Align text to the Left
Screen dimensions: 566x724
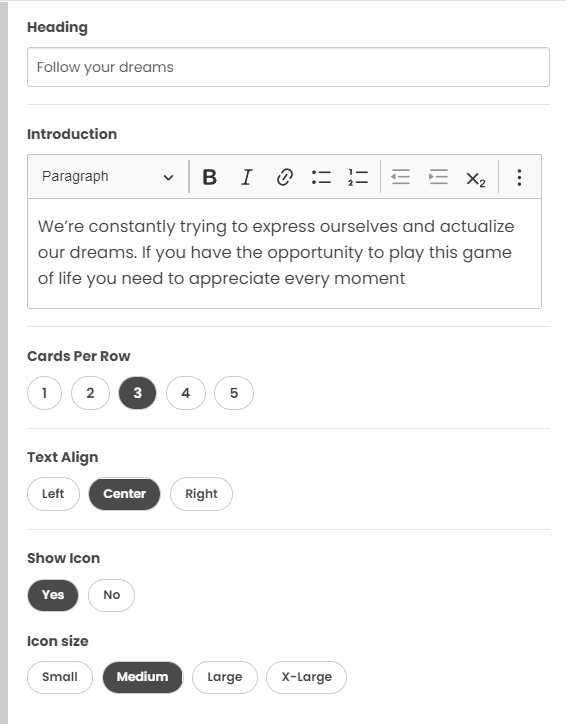(53, 494)
